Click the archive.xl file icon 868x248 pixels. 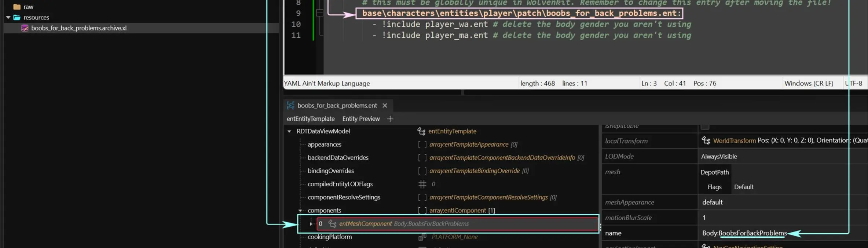pyautogui.click(x=25, y=28)
